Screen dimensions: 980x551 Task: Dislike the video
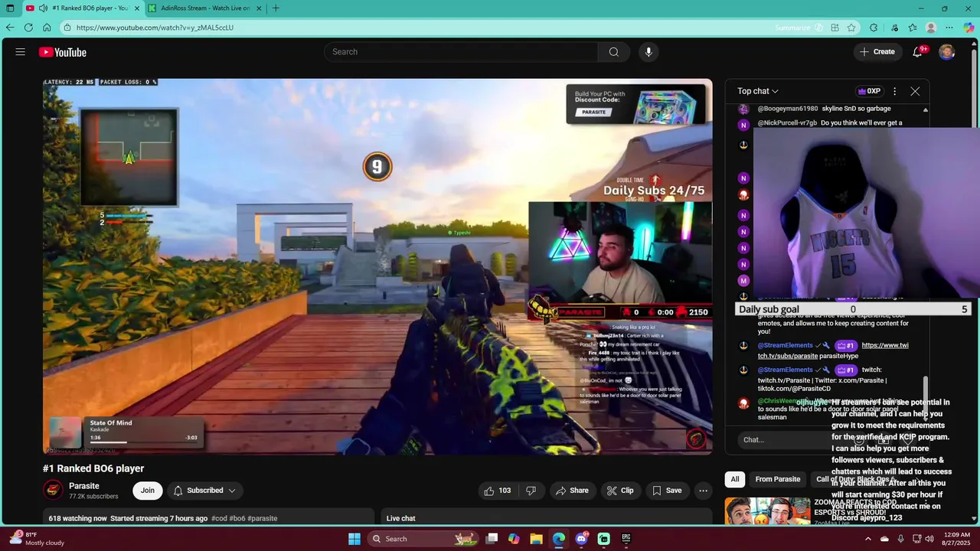click(531, 491)
